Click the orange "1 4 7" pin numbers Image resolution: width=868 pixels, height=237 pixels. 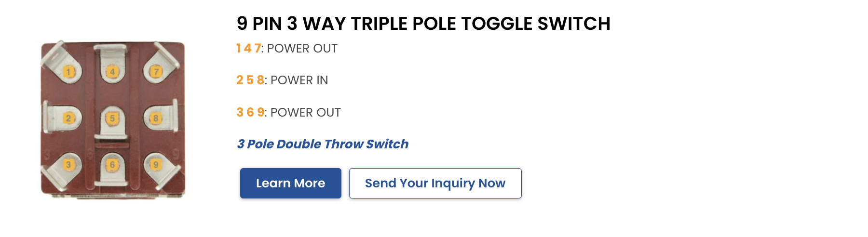[x=248, y=49]
